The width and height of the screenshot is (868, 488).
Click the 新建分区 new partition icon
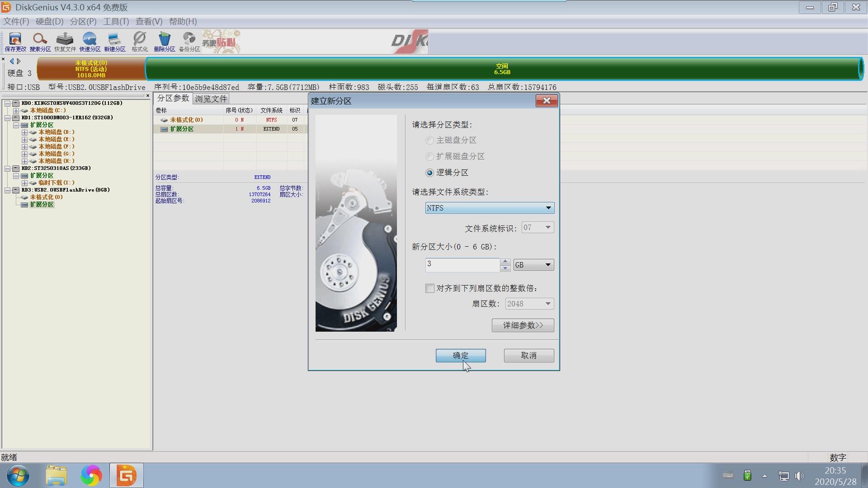click(115, 42)
